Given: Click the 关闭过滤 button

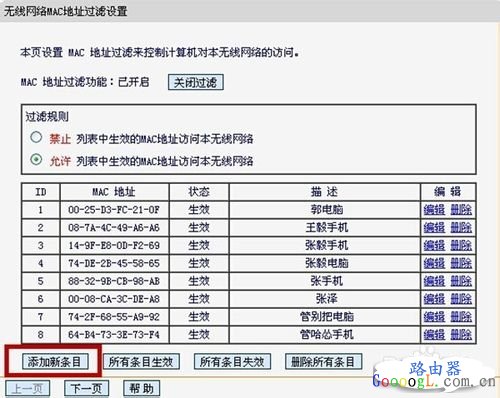Looking at the screenshot, I should pyautogui.click(x=196, y=82).
